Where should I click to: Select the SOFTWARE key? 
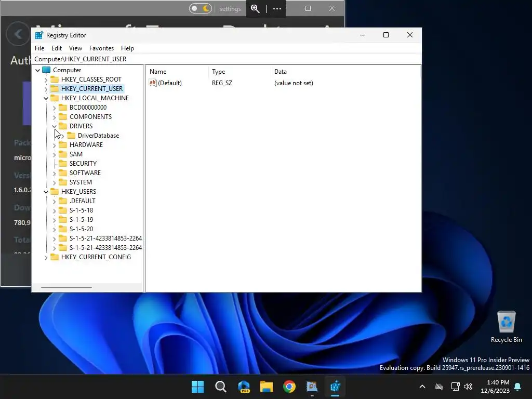pos(85,172)
